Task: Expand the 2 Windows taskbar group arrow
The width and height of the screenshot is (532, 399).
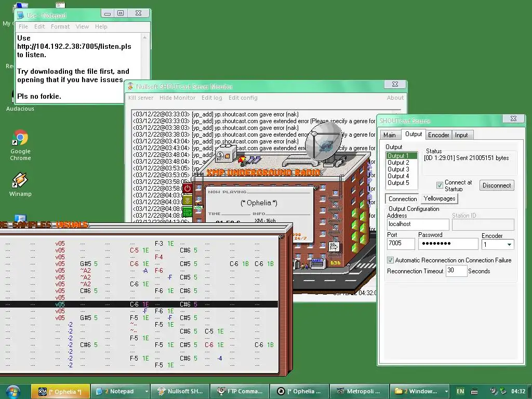Action: [x=446, y=392]
